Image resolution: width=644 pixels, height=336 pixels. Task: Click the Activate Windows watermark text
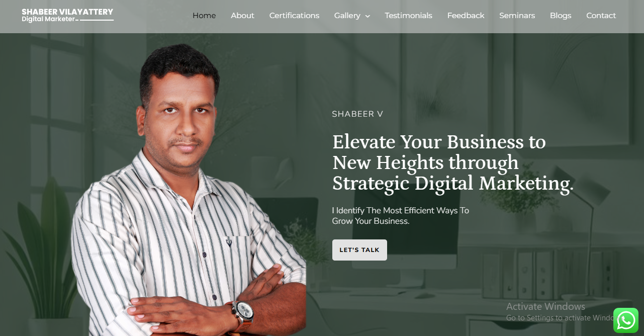click(x=545, y=306)
